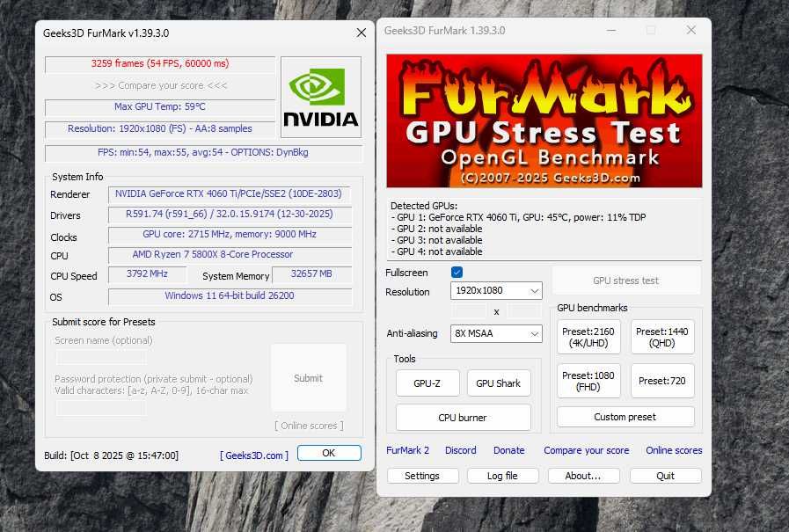Click the Windows 11 64-bit build 26200 value

coord(229,295)
